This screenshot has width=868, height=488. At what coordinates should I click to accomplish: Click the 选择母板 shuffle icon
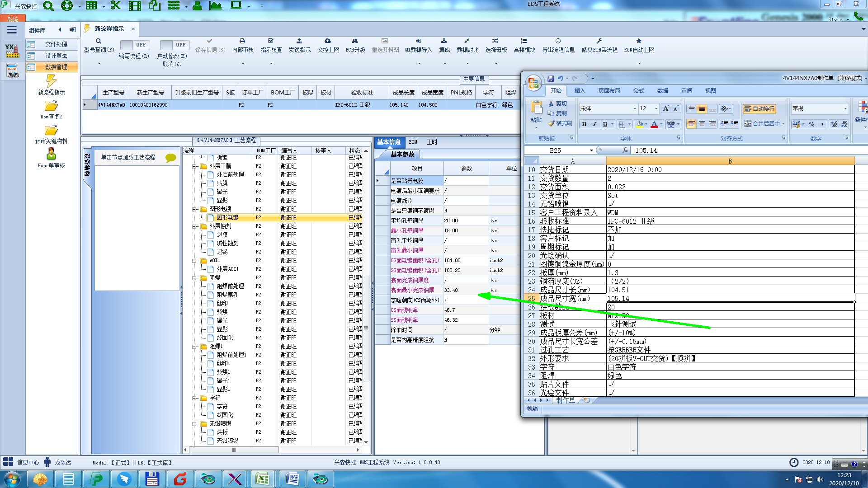coord(495,41)
